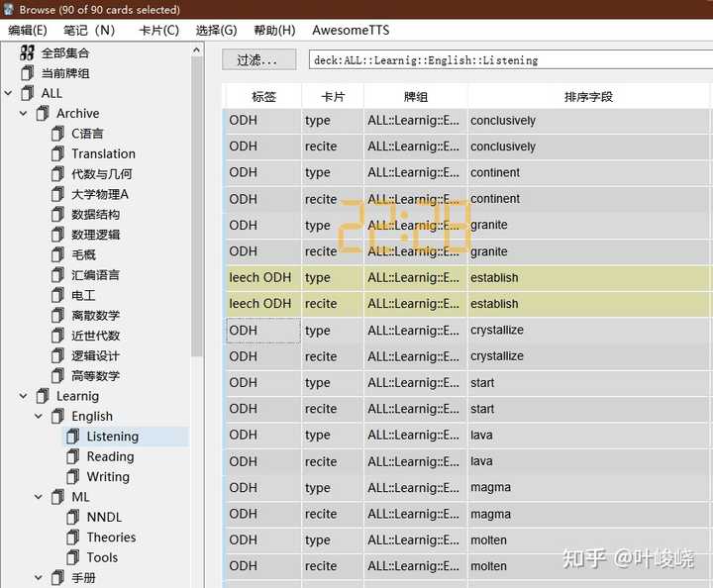The height and width of the screenshot is (588, 713).
Task: Open the 编辑(E) menu
Action: [x=28, y=30]
